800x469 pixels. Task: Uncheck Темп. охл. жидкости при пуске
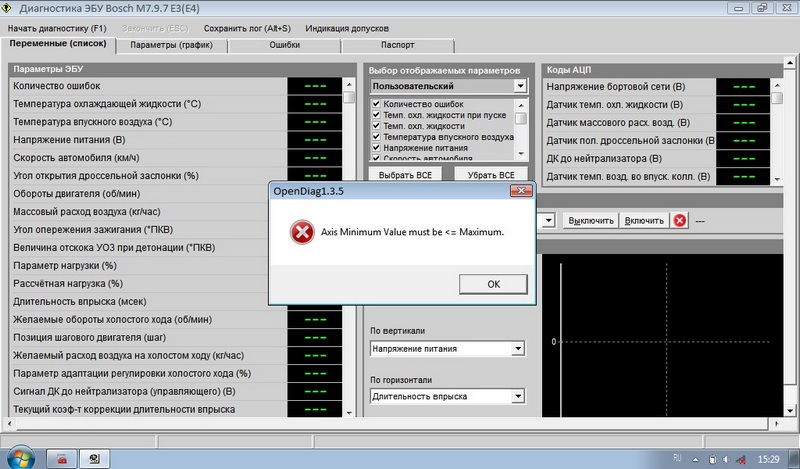pos(376,115)
